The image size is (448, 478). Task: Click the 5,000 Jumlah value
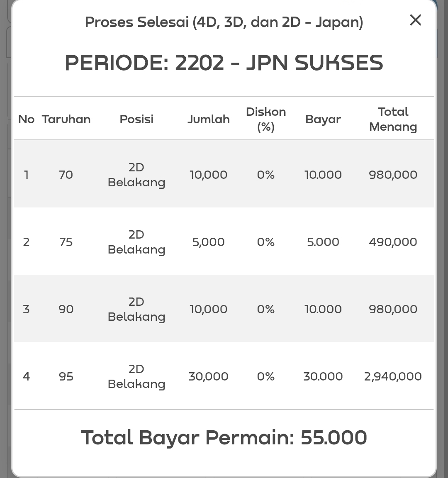click(x=208, y=242)
